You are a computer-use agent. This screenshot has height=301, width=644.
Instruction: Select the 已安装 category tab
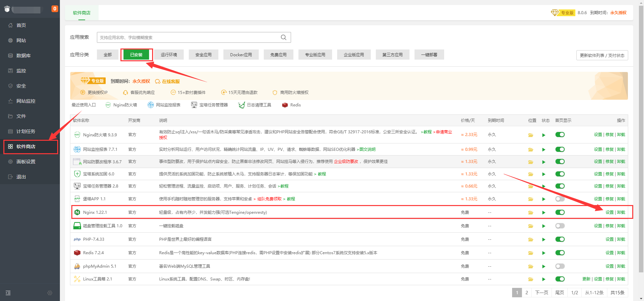coord(136,55)
